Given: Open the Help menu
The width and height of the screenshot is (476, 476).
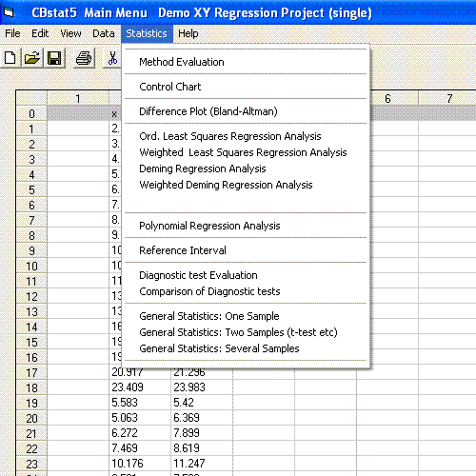Looking at the screenshot, I should click(188, 33).
